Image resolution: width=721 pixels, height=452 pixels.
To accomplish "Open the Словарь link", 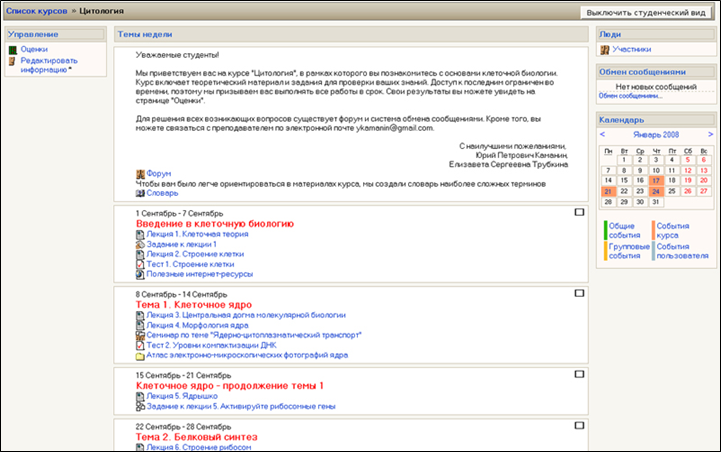I will pyautogui.click(x=162, y=193).
